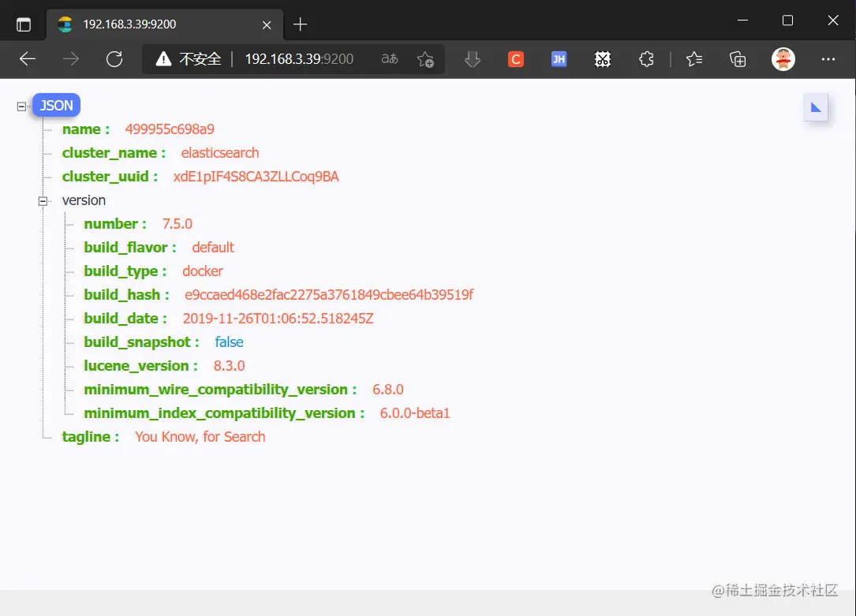Image resolution: width=856 pixels, height=616 pixels.
Task: Minimize the browser window
Action: [742, 21]
